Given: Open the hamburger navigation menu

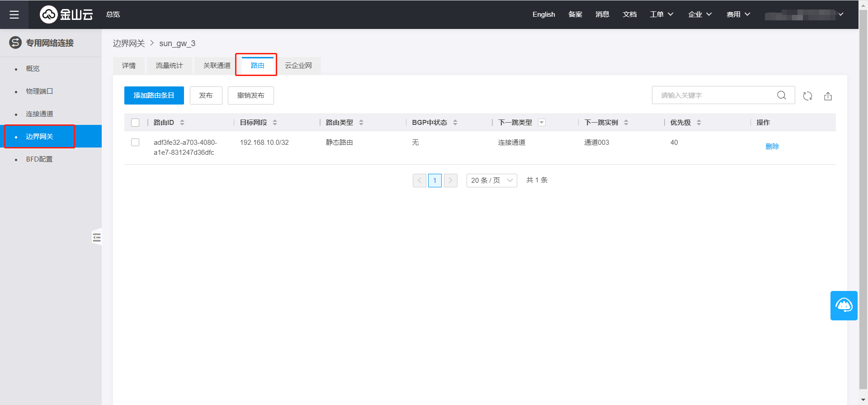Looking at the screenshot, I should coord(14,14).
